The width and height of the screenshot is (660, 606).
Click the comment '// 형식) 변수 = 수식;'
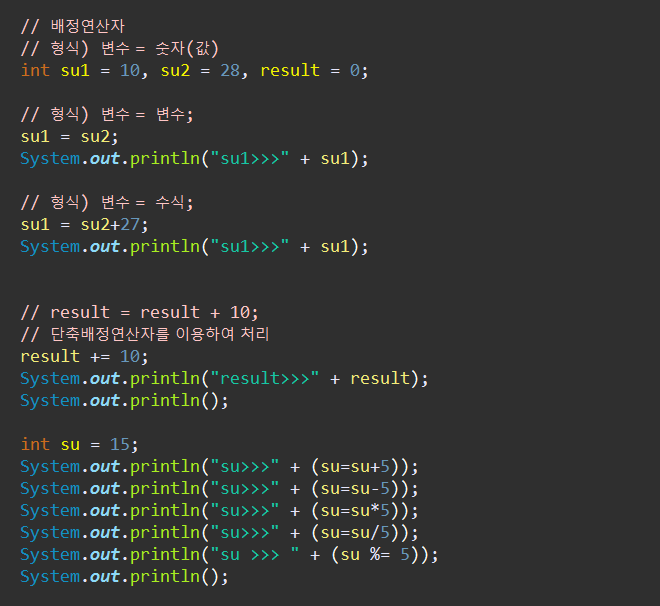[x=107, y=202]
